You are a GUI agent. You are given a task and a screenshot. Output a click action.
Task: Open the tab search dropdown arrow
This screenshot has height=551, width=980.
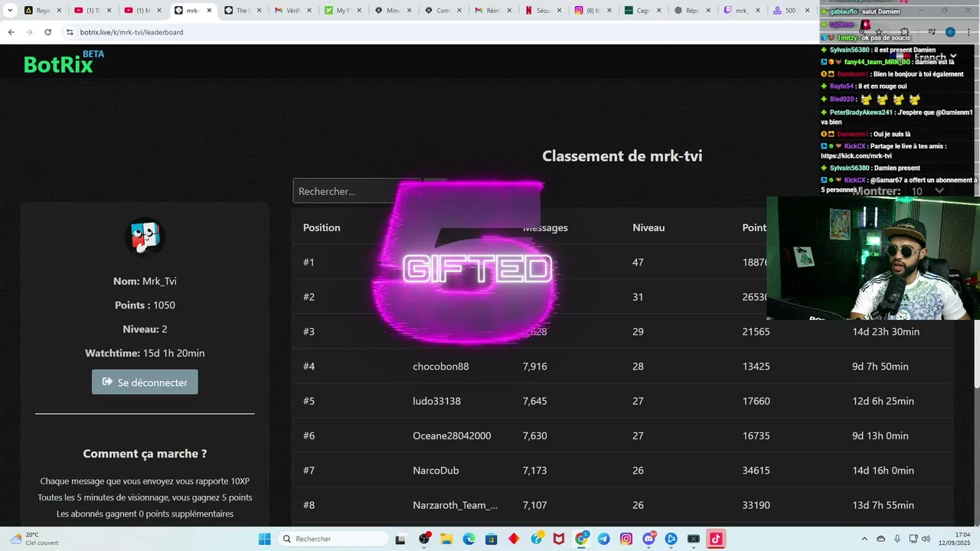10,11
